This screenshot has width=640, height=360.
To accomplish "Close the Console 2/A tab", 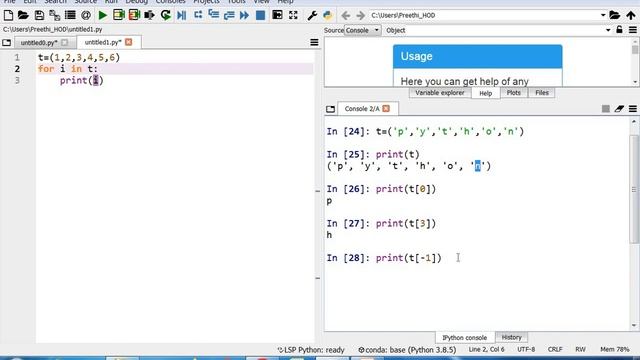I will pos(386,109).
